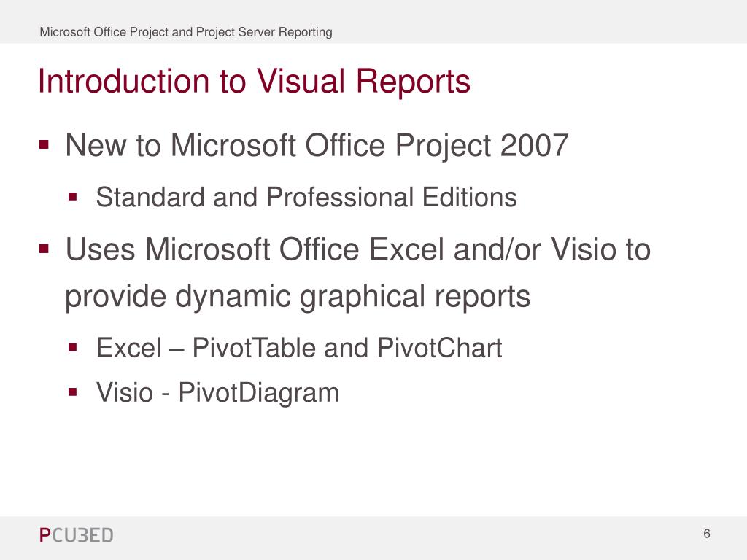Click the red bullet before New to Microsoft

[x=44, y=144]
